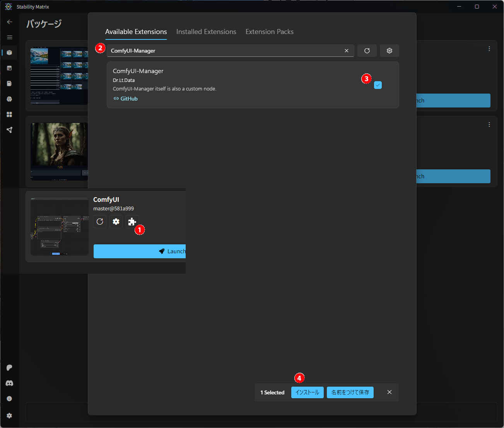Open second package's three-dot menu
The image size is (504, 428).
pyautogui.click(x=489, y=124)
